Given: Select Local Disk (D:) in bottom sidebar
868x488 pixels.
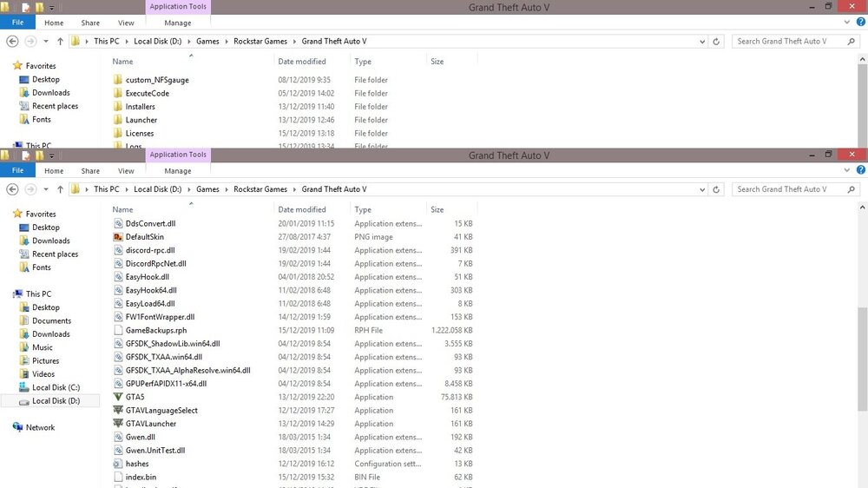Looking at the screenshot, I should (49, 400).
